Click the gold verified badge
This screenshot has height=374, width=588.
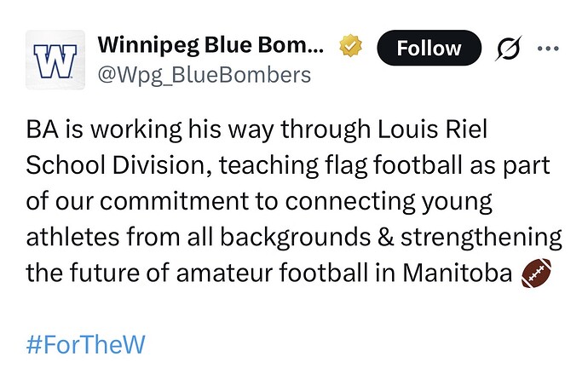point(350,46)
